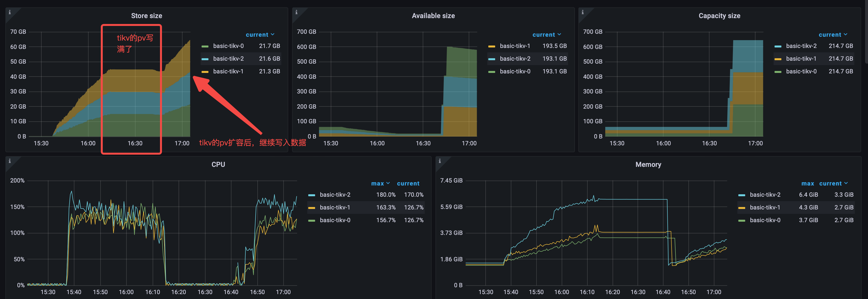This screenshot has width=868, height=299.
Task: Open the Store size panel info icon
Action: (10, 12)
